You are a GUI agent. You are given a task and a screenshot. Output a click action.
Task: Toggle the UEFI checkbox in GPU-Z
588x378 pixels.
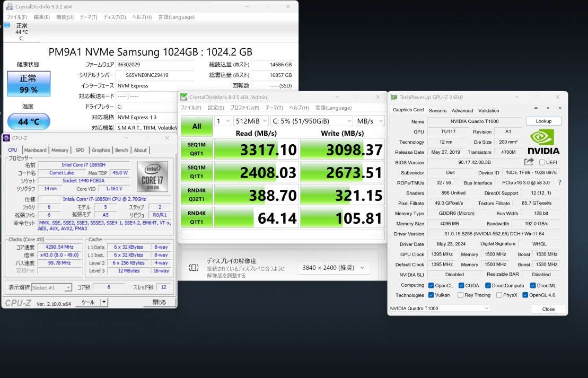click(x=542, y=162)
